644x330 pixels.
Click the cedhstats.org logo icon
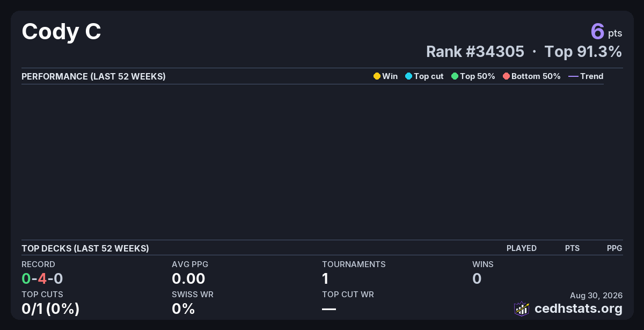point(522,309)
